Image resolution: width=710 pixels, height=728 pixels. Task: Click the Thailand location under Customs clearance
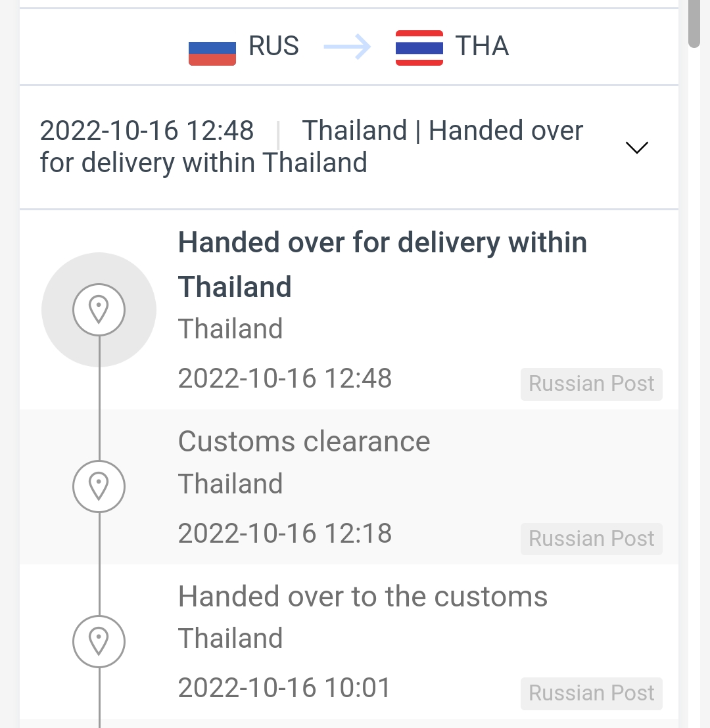[x=231, y=484]
